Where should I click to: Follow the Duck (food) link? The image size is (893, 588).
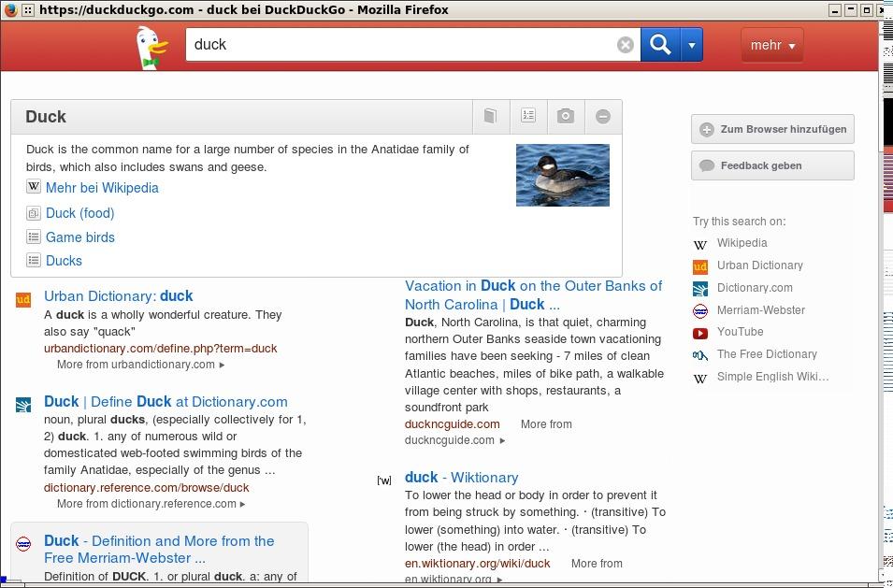[x=79, y=213]
